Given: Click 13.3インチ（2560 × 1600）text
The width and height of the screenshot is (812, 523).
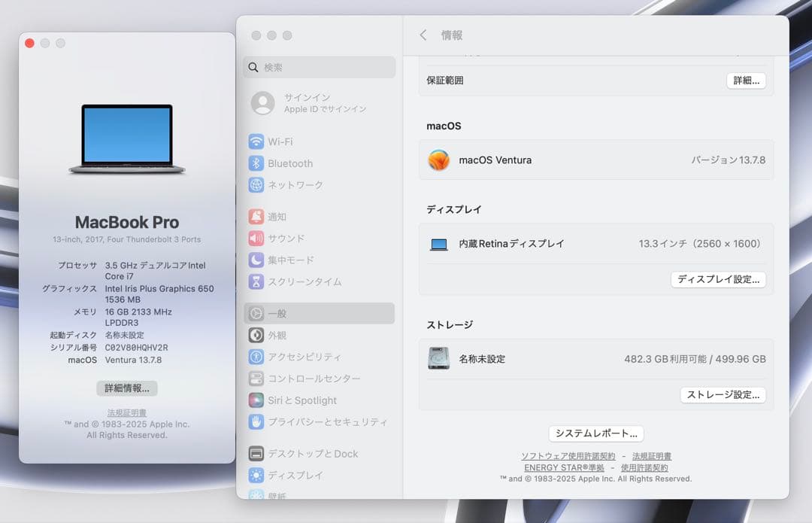Looking at the screenshot, I should click(699, 244).
